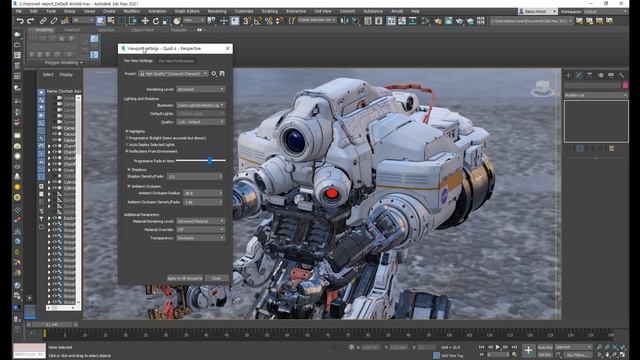The width and height of the screenshot is (640, 360).
Task: Click the Modeling ribbon tab
Action: click(x=44, y=30)
